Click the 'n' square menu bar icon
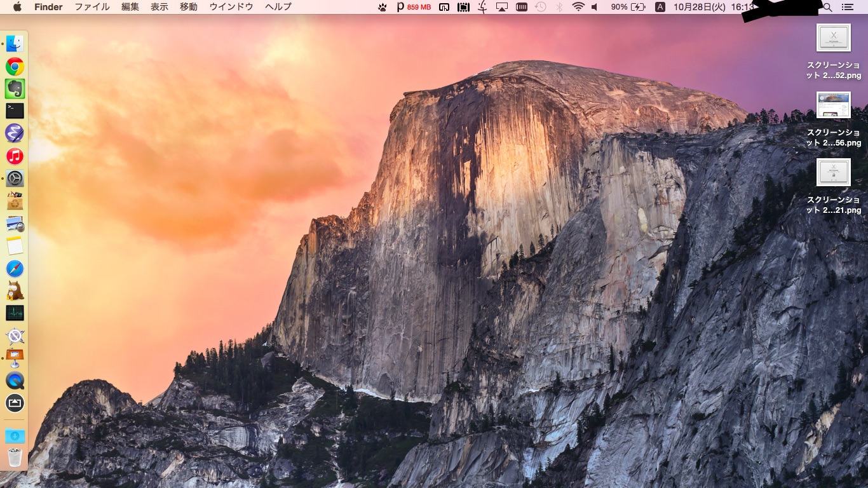The height and width of the screenshot is (488, 868). [x=444, y=7]
